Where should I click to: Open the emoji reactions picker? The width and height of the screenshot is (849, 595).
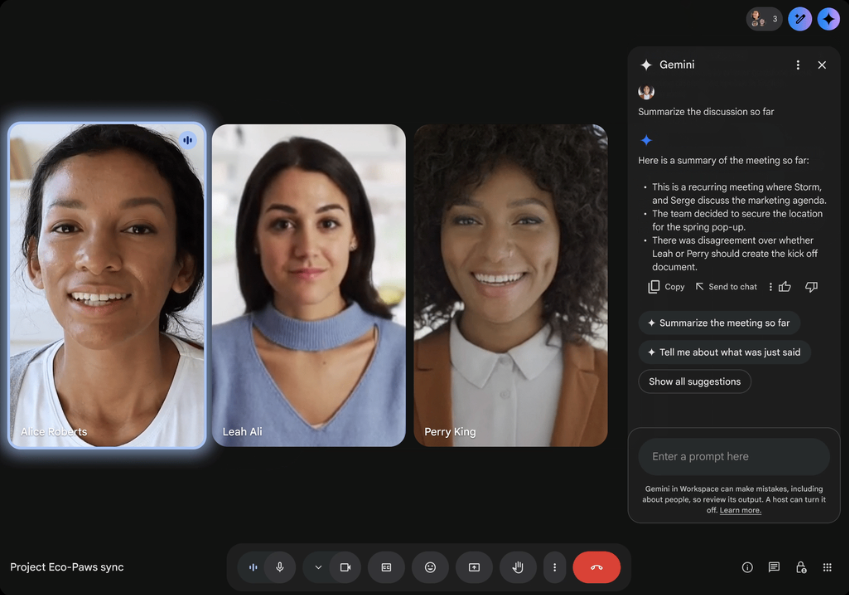(x=430, y=567)
